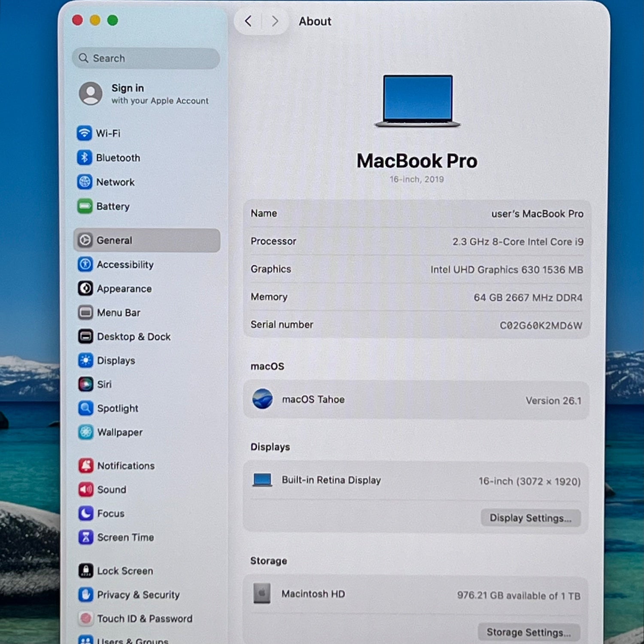Open Accessibility settings icon
The height and width of the screenshot is (644, 644).
point(85,264)
